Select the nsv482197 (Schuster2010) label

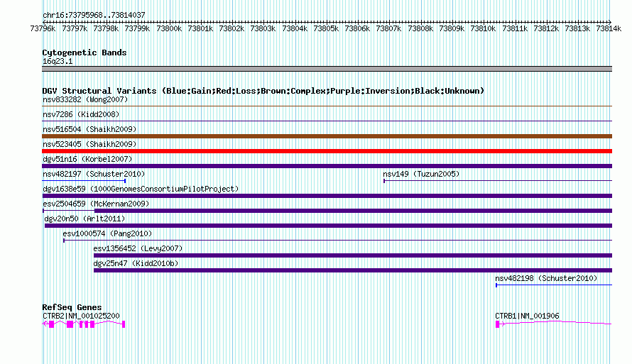point(94,174)
